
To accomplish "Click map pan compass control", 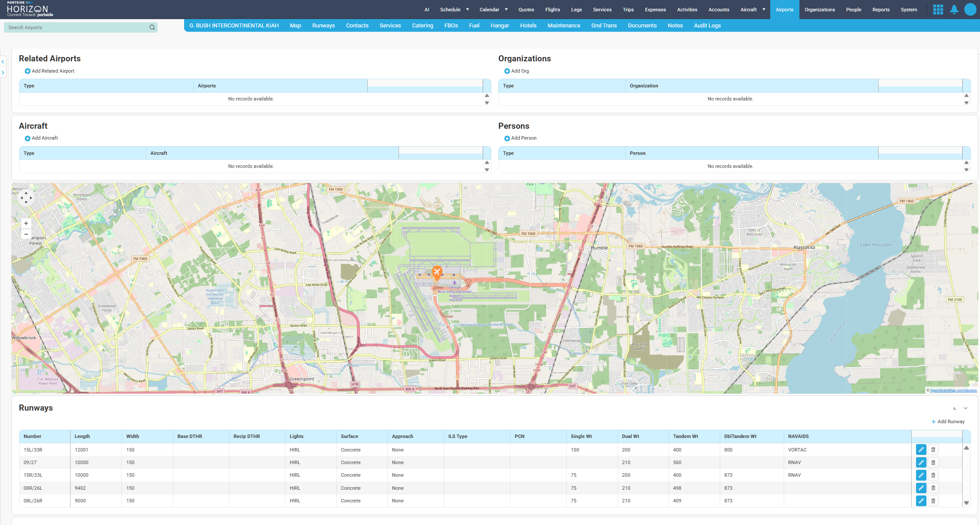I will pyautogui.click(x=26, y=197).
